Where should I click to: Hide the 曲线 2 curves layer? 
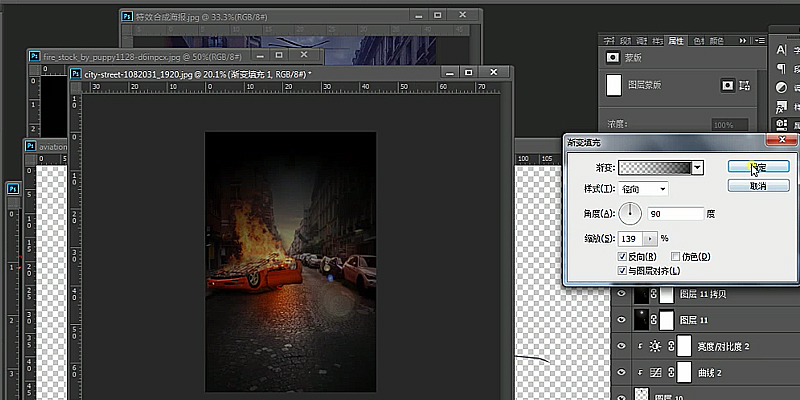click(x=621, y=372)
